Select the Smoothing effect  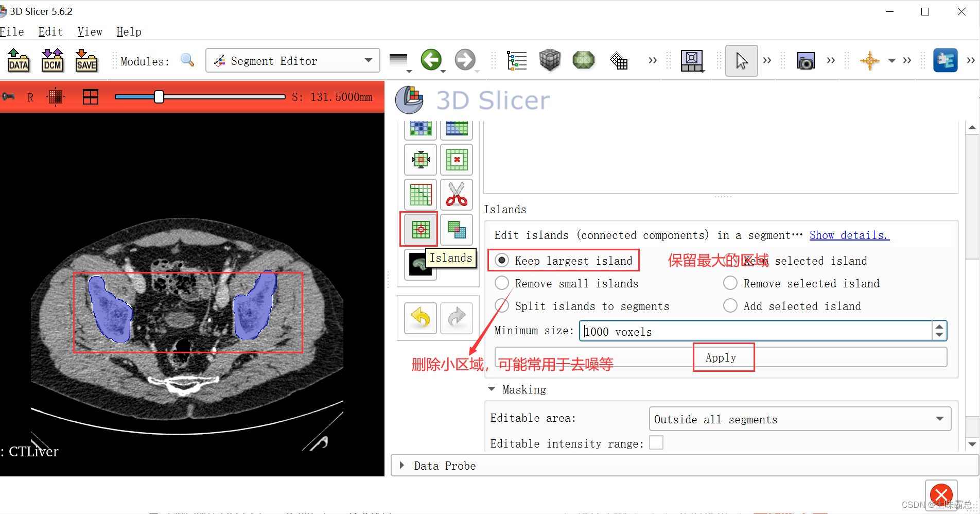pos(421,195)
